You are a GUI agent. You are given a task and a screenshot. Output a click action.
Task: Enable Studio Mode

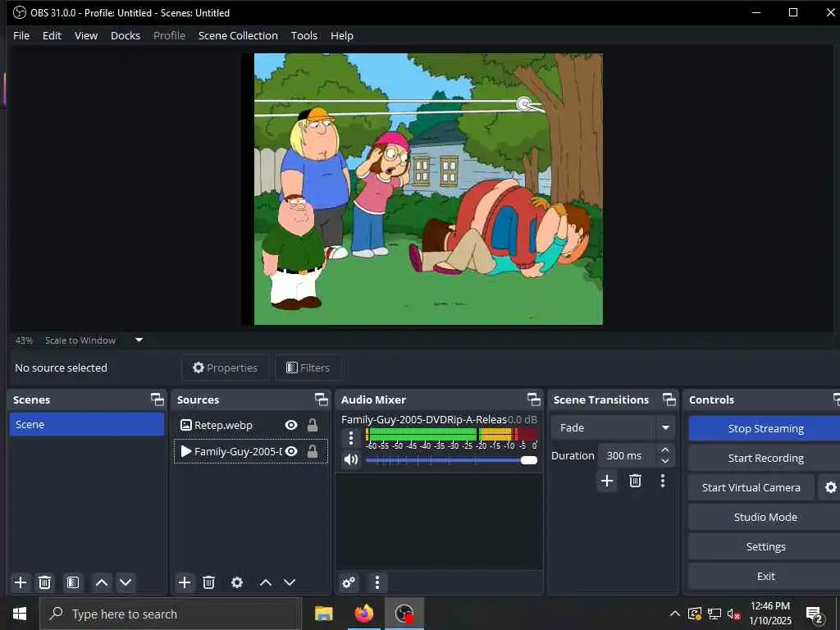[x=765, y=517]
